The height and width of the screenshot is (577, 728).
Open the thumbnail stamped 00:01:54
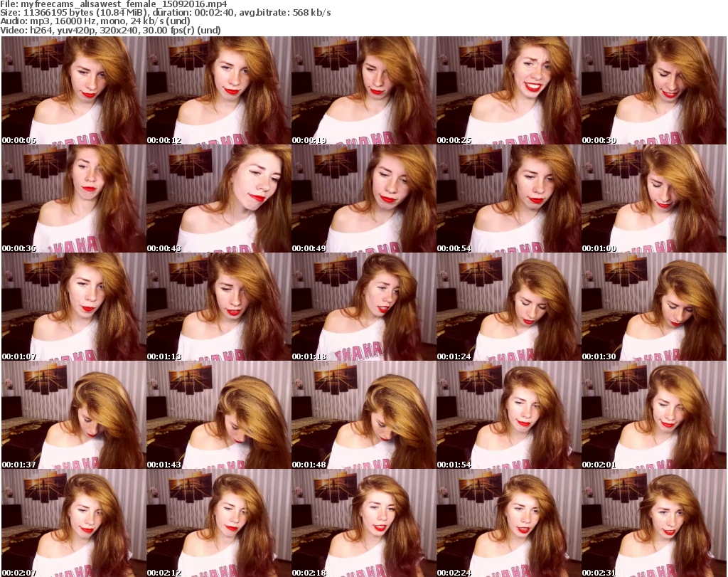508,415
